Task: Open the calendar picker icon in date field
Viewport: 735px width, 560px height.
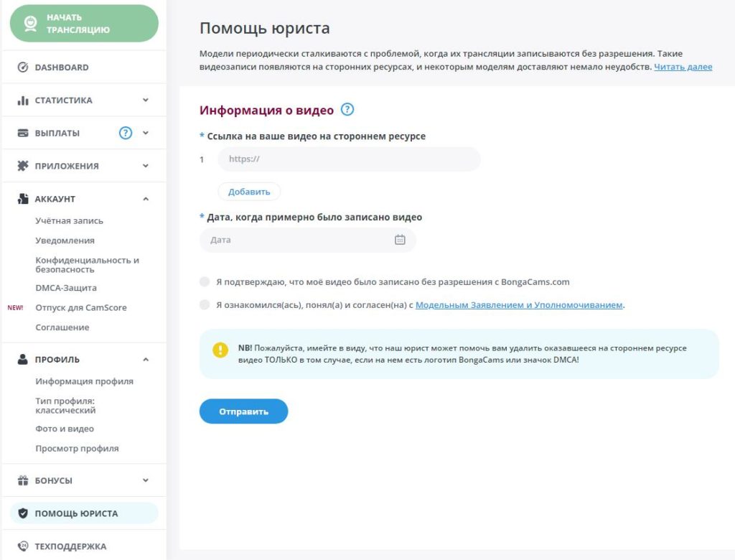Action: (400, 240)
